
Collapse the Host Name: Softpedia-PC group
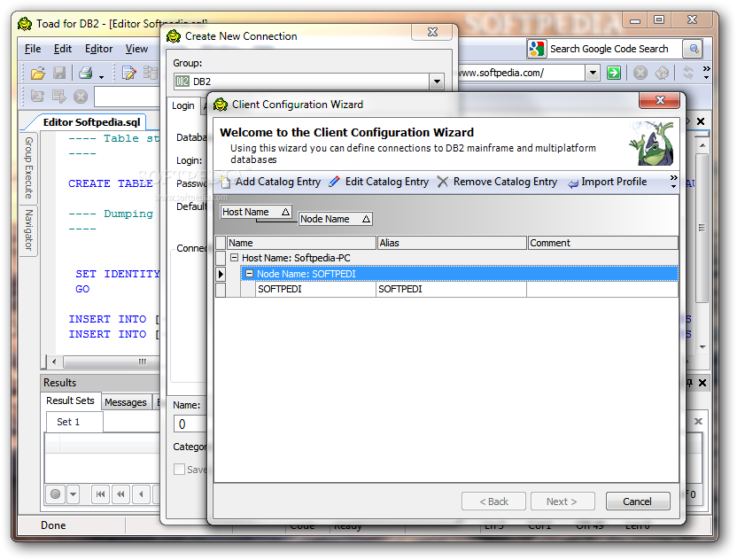tap(234, 258)
